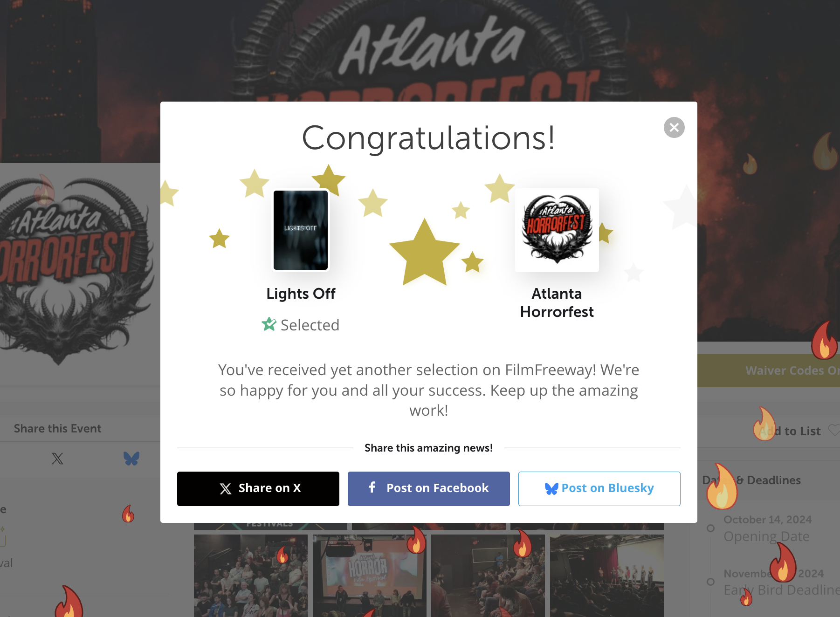Click the Facebook f icon on button

pyautogui.click(x=372, y=487)
